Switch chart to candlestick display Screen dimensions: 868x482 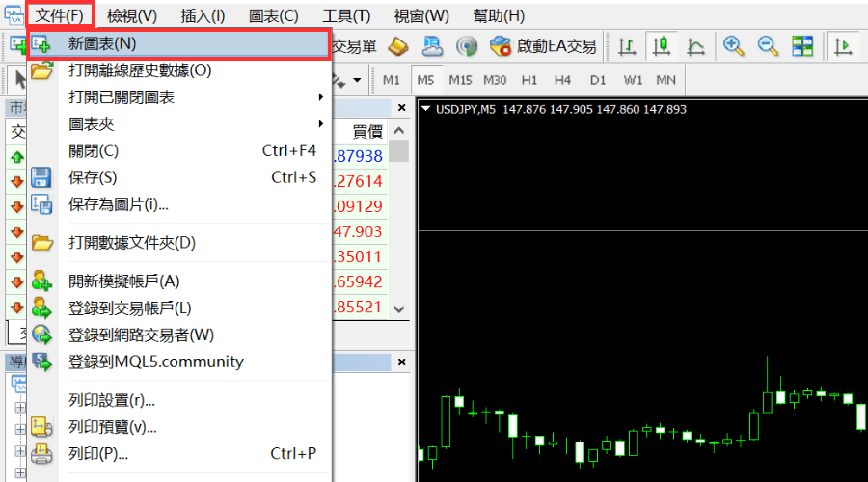[661, 46]
